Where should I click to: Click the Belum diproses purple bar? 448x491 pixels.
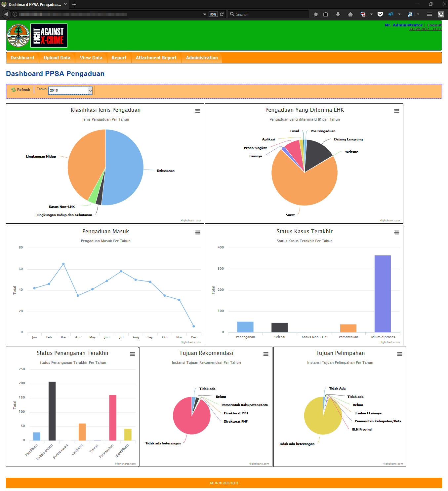[x=383, y=293]
